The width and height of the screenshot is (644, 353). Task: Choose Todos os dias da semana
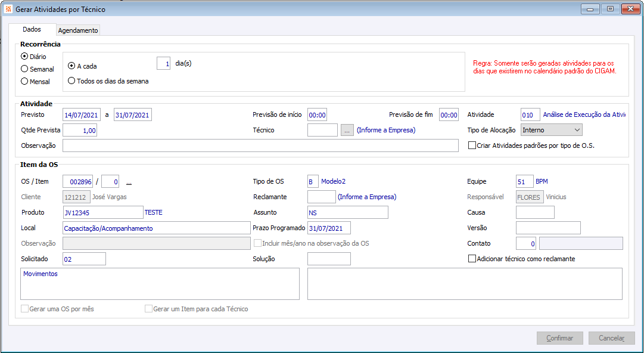click(x=71, y=81)
